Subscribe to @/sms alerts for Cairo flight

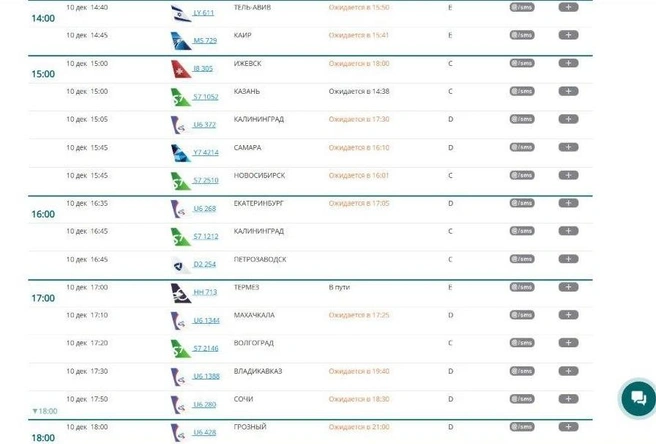(x=522, y=35)
